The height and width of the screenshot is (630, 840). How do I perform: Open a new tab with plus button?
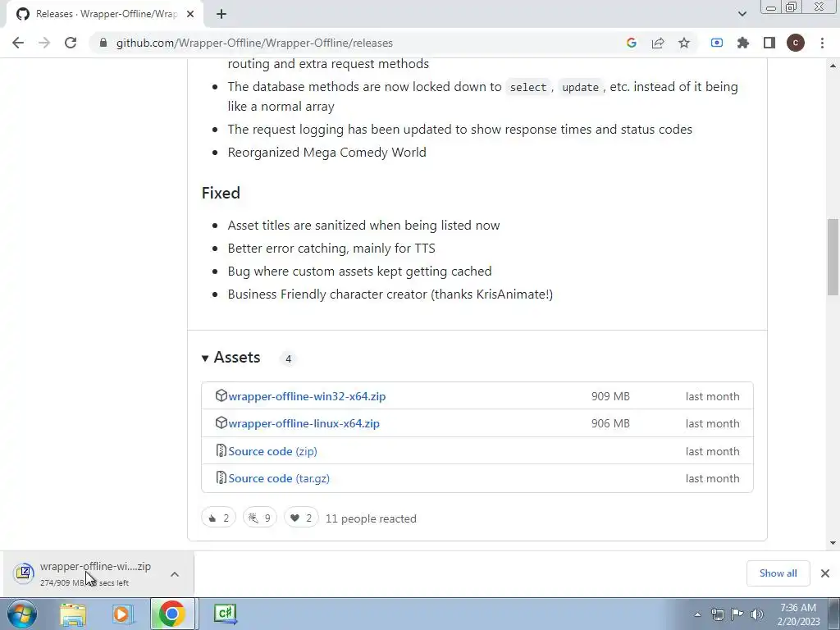(x=221, y=14)
